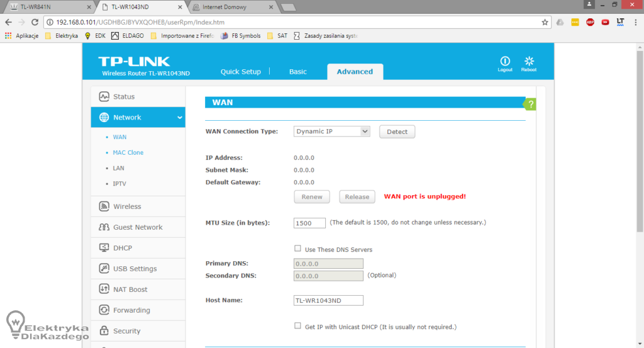Image resolution: width=644 pixels, height=348 pixels.
Task: Open the Status section icon
Action: point(104,97)
